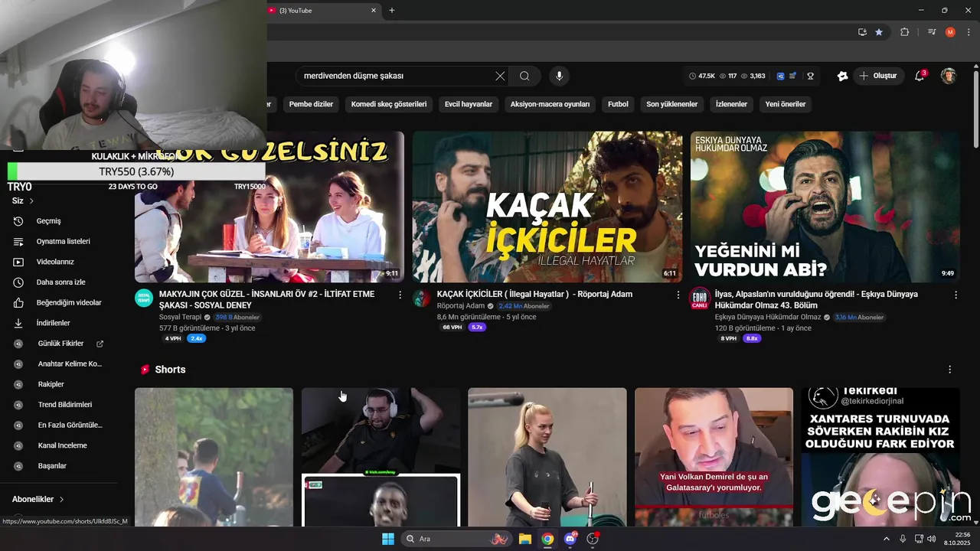Select Evcil hayvanlar chip
Screen dimensions: 980x551
469,104
